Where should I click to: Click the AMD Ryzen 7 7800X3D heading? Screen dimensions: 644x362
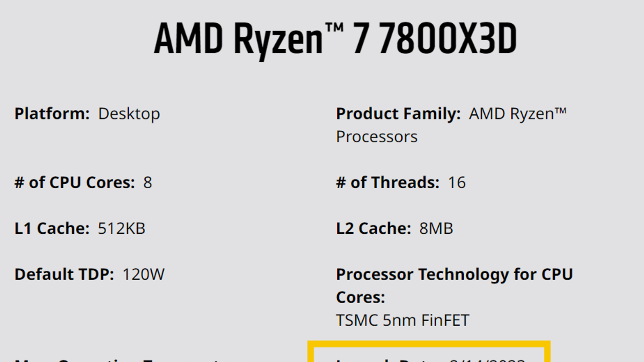[335, 39]
